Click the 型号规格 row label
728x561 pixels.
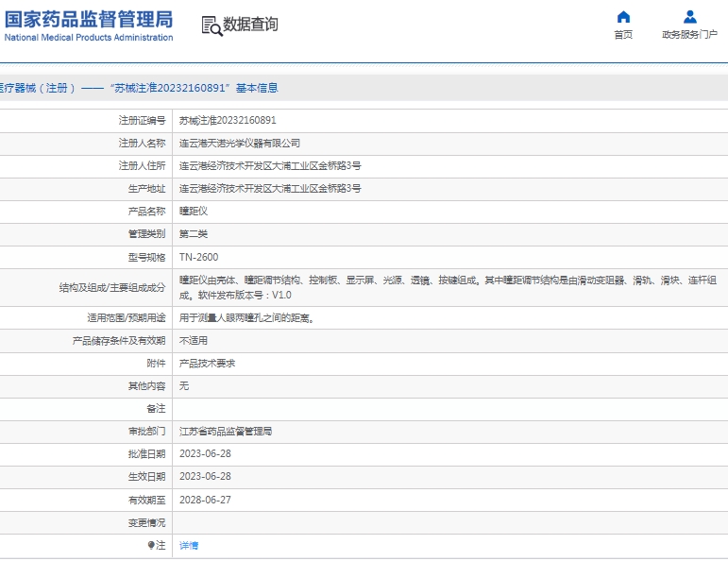click(146, 257)
